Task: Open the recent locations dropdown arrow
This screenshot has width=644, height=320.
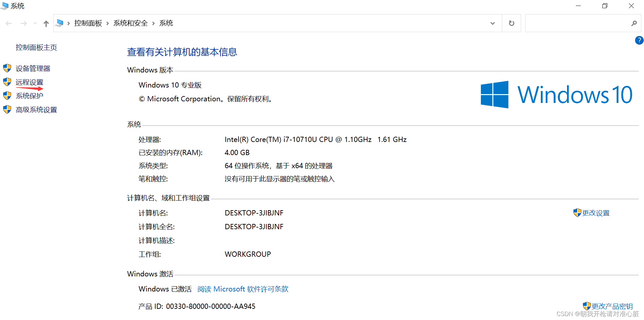Action: click(35, 23)
